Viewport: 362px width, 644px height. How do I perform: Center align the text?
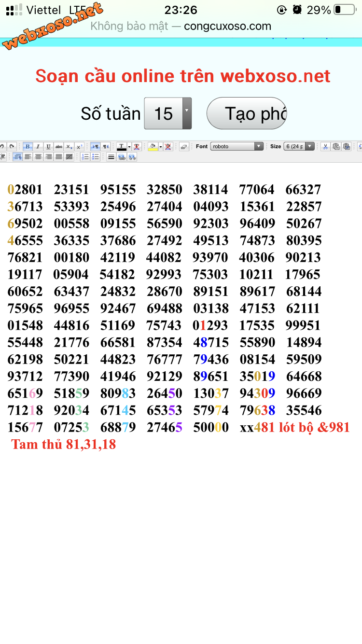(38, 156)
